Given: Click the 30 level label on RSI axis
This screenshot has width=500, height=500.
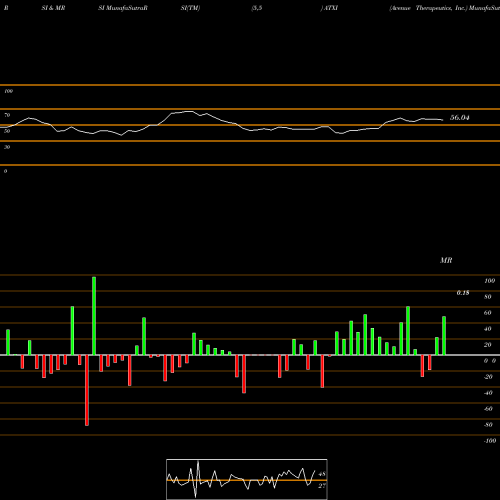Looking at the screenshot, I should pos(7,147).
